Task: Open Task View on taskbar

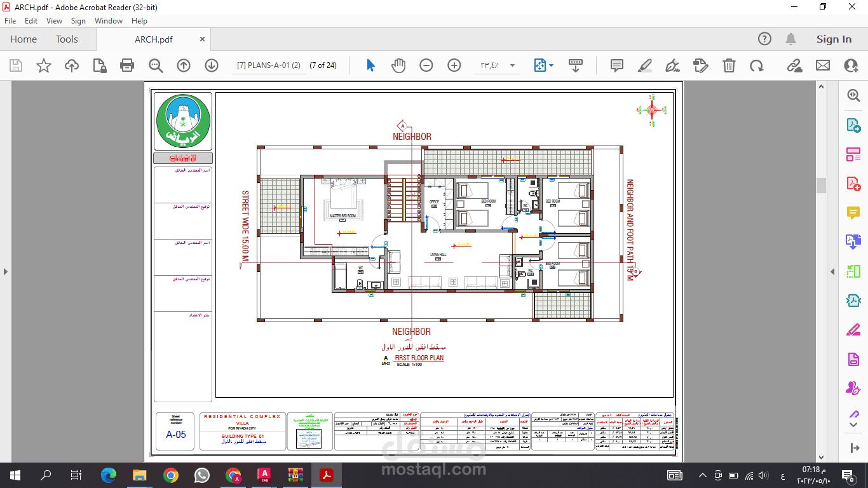Action: [76, 475]
